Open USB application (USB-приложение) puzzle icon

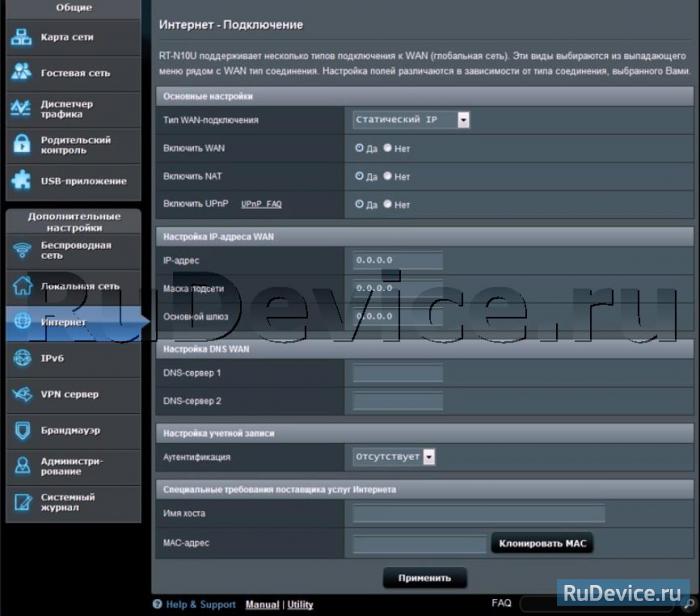click(22, 181)
